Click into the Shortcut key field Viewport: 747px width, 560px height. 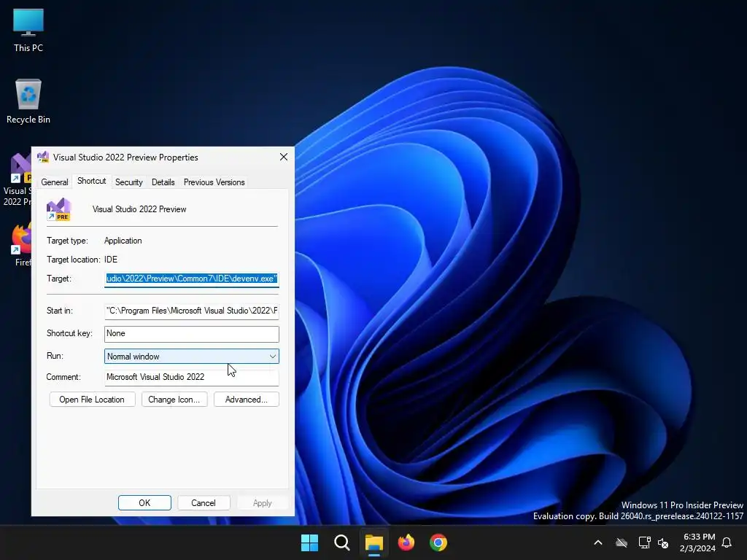tap(192, 334)
